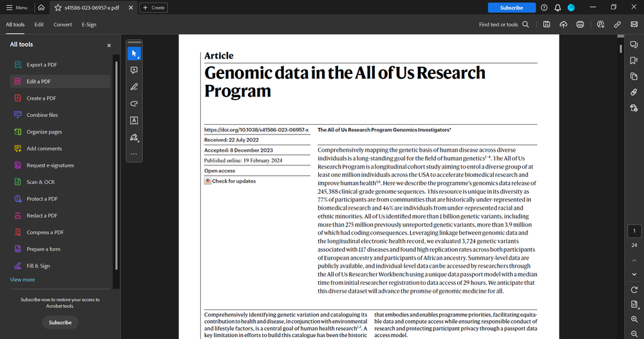
Task: Expand the tool list with View more
Action: pos(23,280)
